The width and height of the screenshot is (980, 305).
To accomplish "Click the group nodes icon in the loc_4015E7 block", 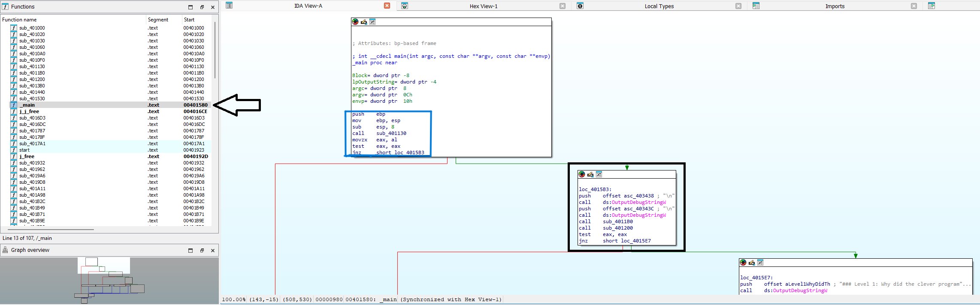I will (760, 263).
